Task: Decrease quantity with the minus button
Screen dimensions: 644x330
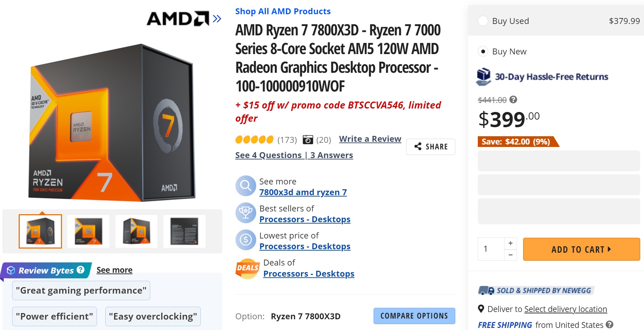Action: (x=510, y=255)
